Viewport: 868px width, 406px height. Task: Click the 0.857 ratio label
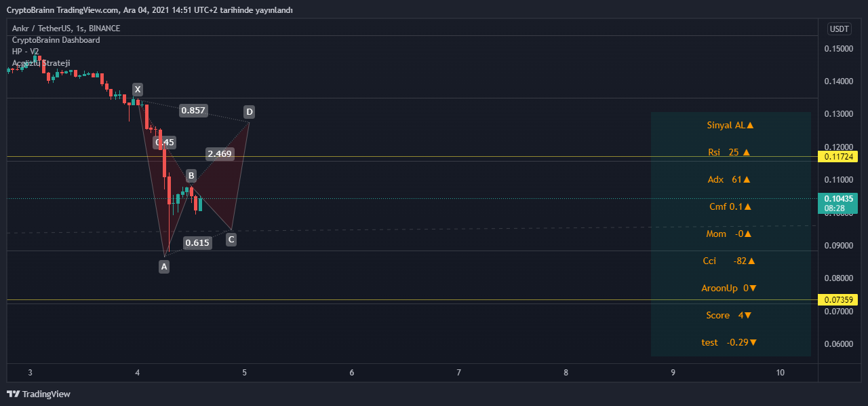193,110
